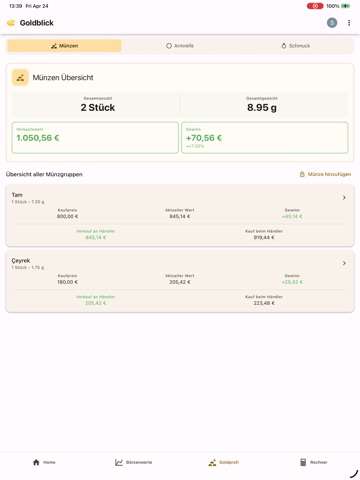The image size is (360, 480).
Task: Click Tam Gewinn +45,14 € value
Action: click(292, 216)
